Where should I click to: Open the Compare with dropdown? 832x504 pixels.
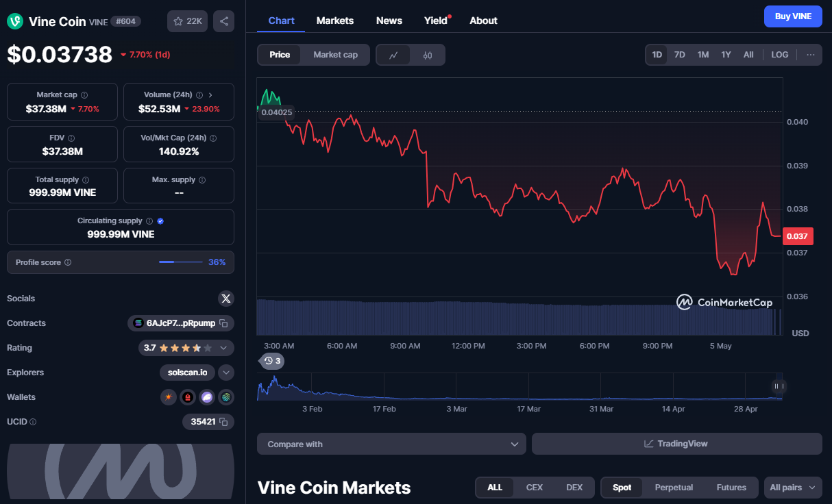click(391, 443)
